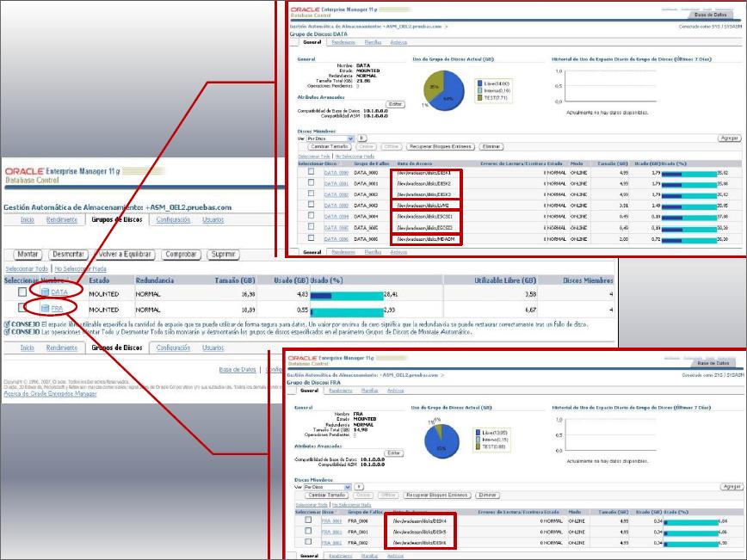Sort main table by 'Tamaño (GB)' column header

tap(234, 280)
